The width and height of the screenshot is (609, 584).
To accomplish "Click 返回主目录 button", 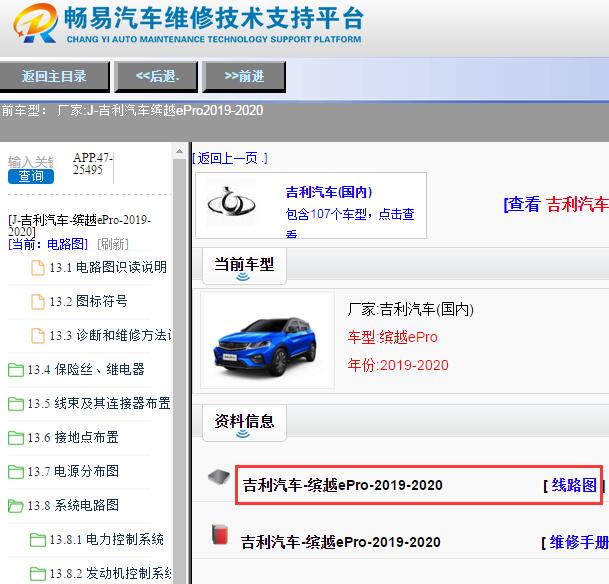I will [x=54, y=76].
